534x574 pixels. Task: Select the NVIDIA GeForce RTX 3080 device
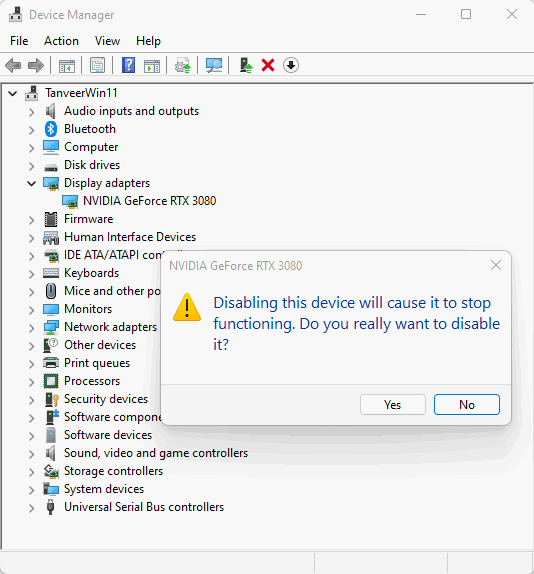tap(150, 201)
